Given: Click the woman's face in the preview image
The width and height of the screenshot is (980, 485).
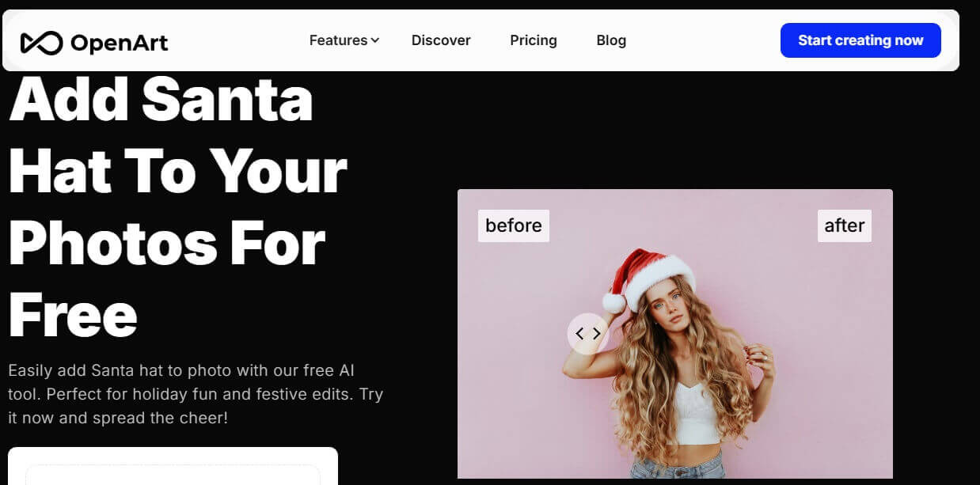Looking at the screenshot, I should [663, 309].
